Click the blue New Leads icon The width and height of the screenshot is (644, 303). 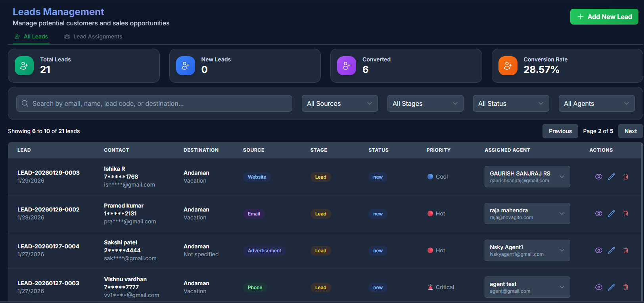(186, 66)
